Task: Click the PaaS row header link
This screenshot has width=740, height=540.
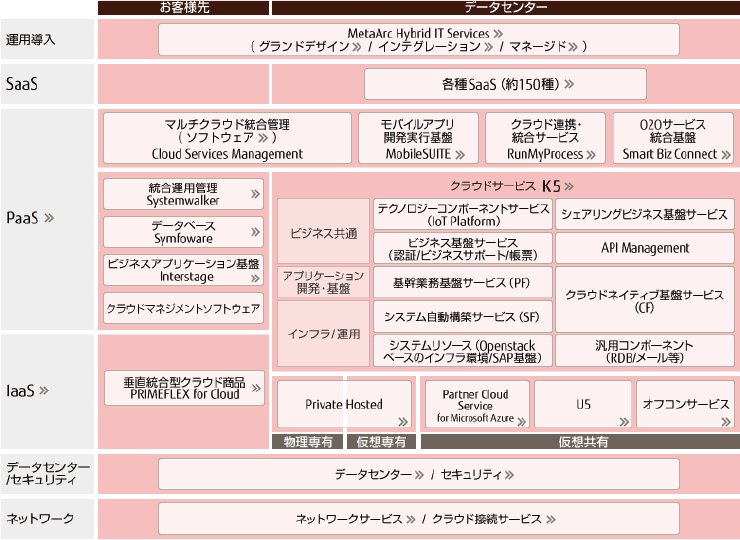Action: pyautogui.click(x=30, y=218)
